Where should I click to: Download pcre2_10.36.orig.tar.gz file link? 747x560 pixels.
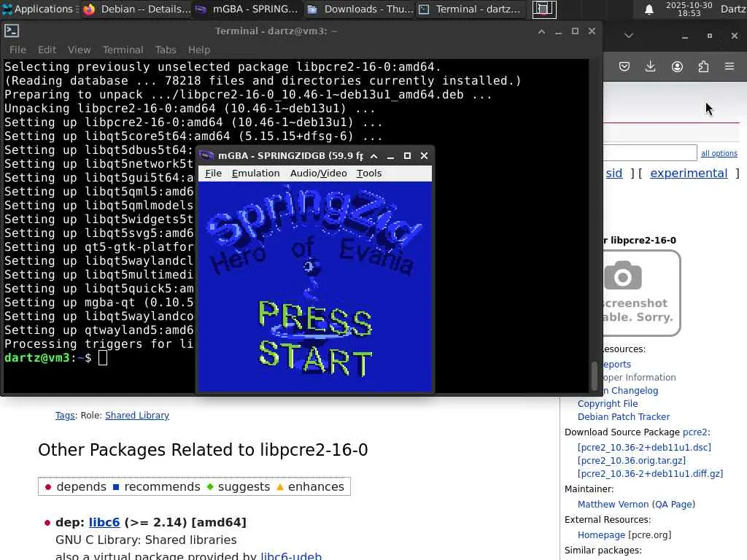tap(631, 461)
